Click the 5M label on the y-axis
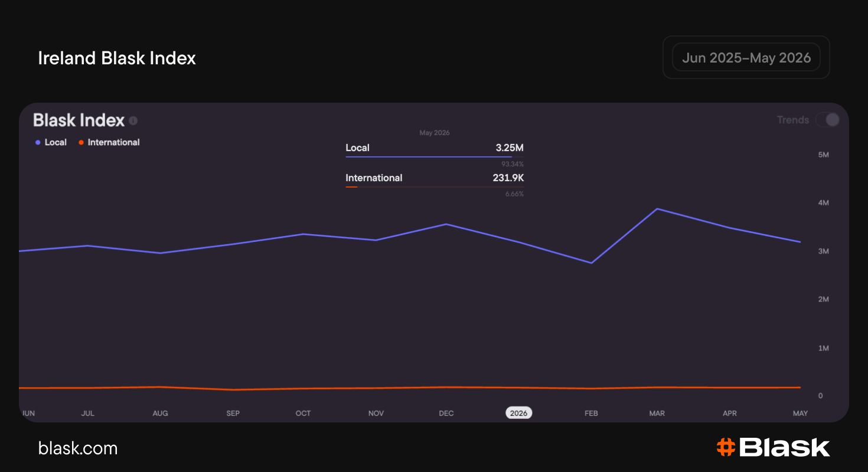Viewport: 868px width, 472px height. click(823, 155)
